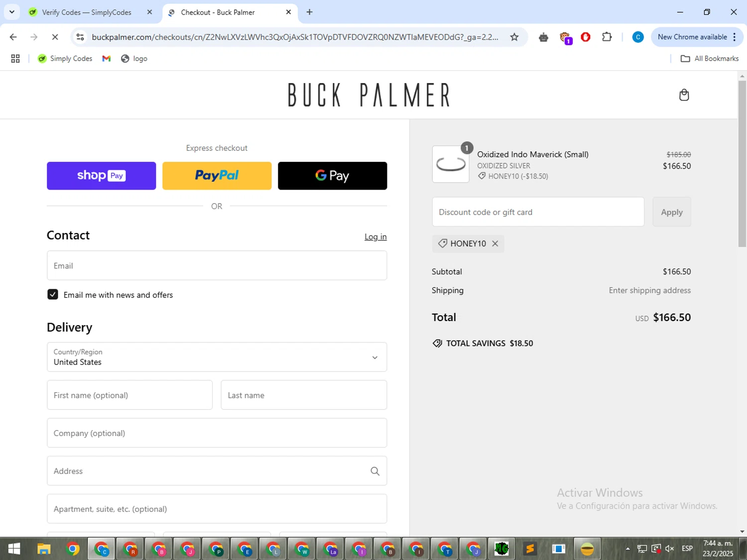Click the Apartment, suite, etc. field

coord(217,509)
